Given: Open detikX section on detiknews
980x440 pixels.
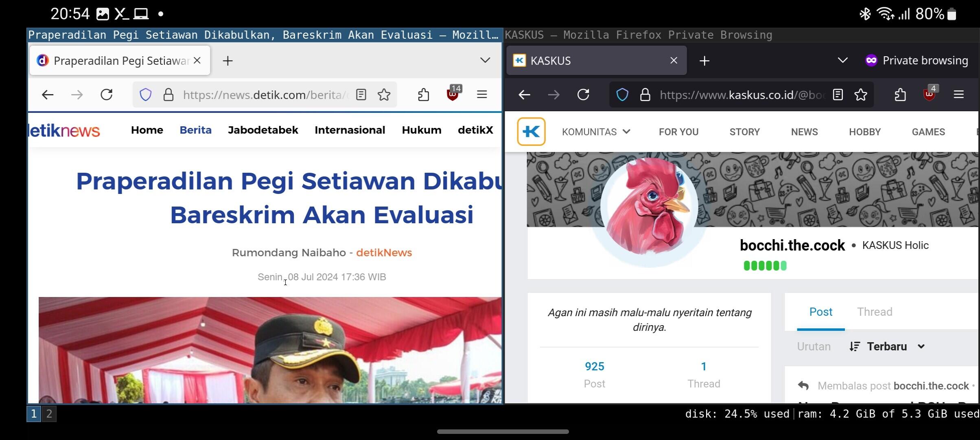Looking at the screenshot, I should [475, 130].
